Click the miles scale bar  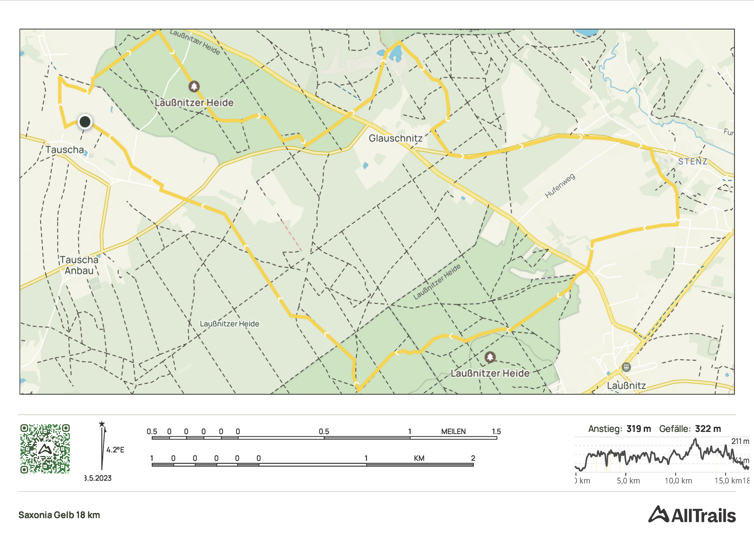click(324, 438)
